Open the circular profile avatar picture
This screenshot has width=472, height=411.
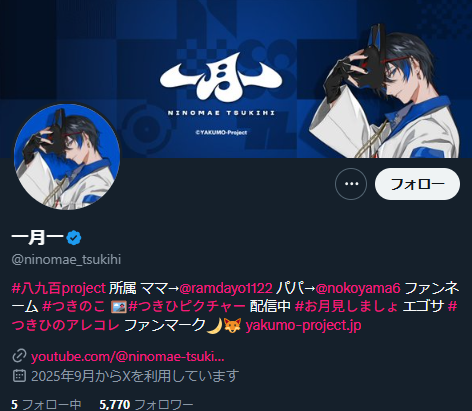67,156
